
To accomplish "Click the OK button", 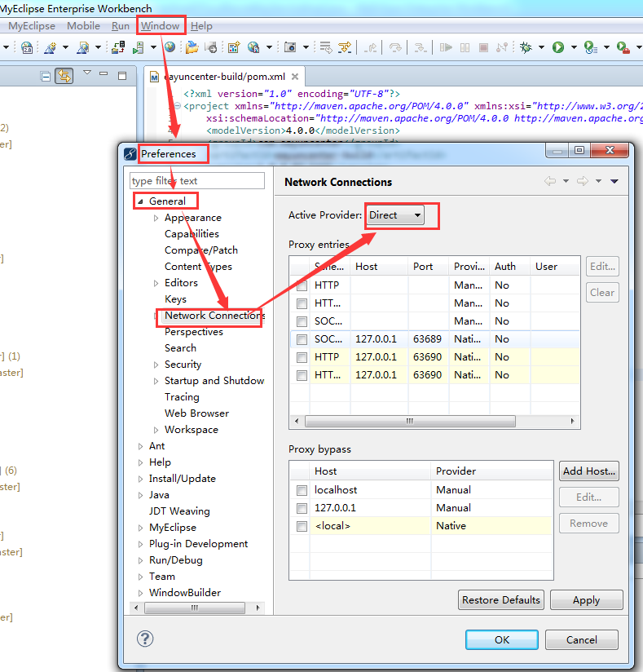I will 502,640.
